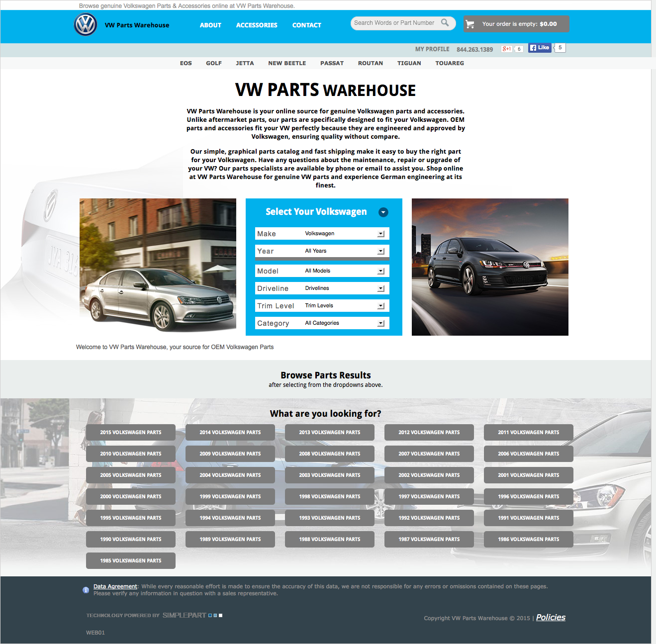Click the Data Agreement link
This screenshot has width=656, height=644.
pyautogui.click(x=115, y=586)
